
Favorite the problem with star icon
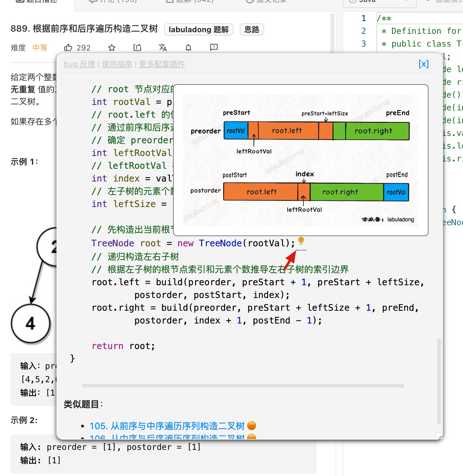tap(112, 48)
